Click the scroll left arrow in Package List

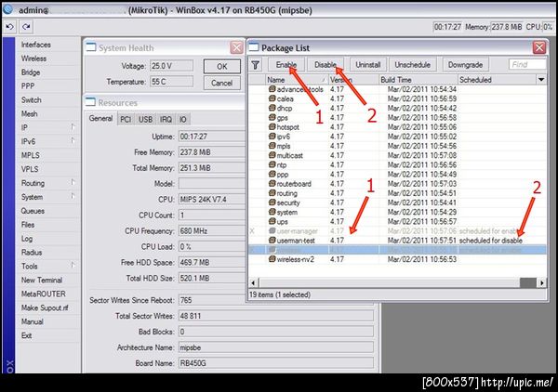point(253,283)
